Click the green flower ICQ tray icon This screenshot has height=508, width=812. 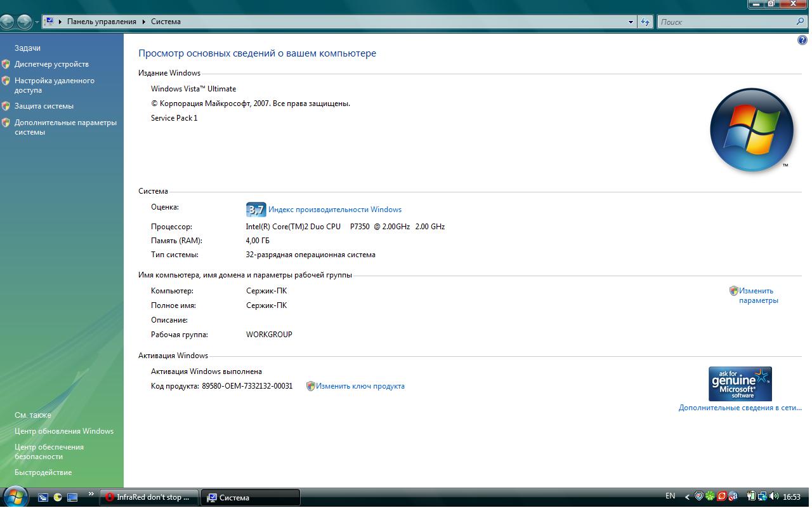(710, 497)
